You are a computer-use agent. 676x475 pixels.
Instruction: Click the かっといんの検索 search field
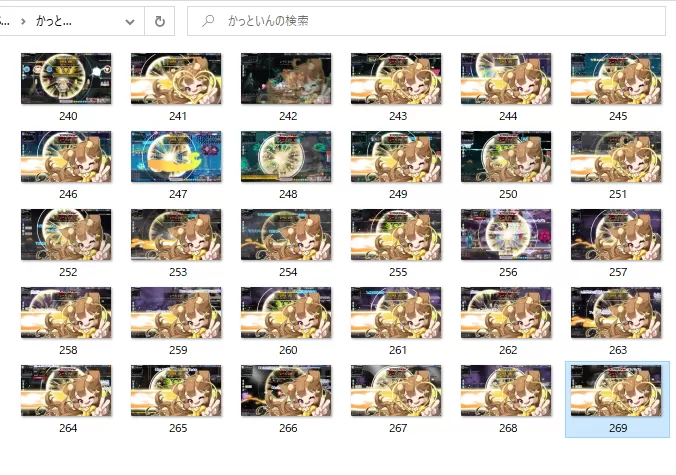click(x=426, y=21)
